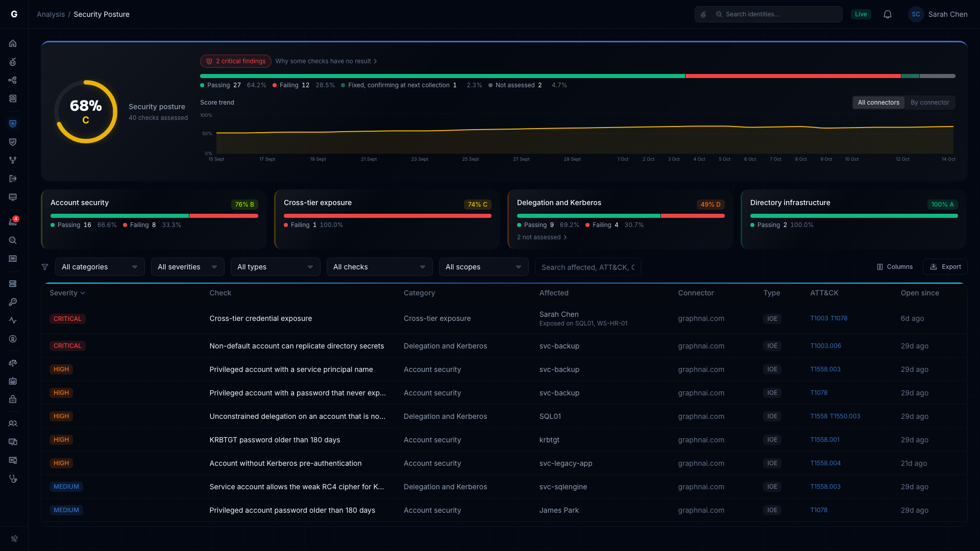
Task: Expand 2 not assessed link
Action: tap(542, 237)
